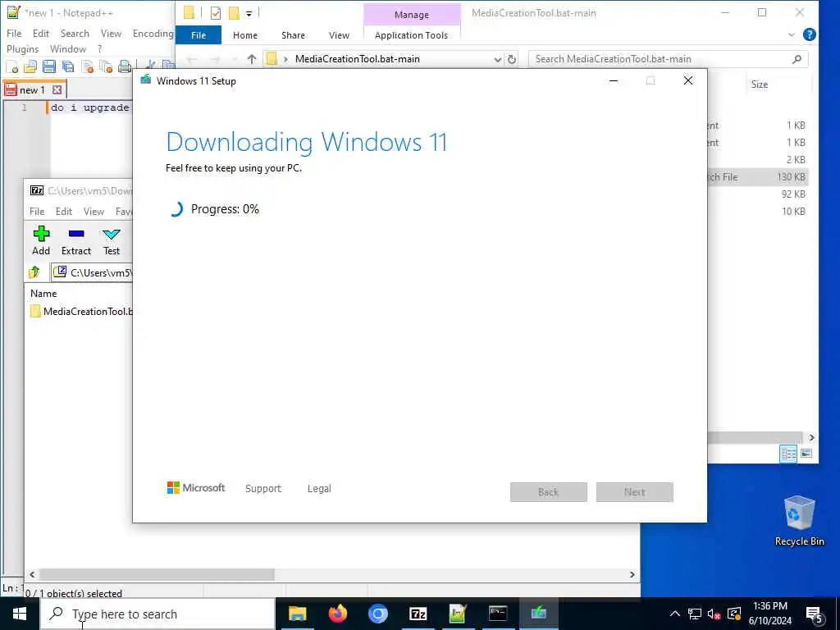This screenshot has width=840, height=630.
Task: Select the 130 KB batch file row
Action: pos(757,177)
